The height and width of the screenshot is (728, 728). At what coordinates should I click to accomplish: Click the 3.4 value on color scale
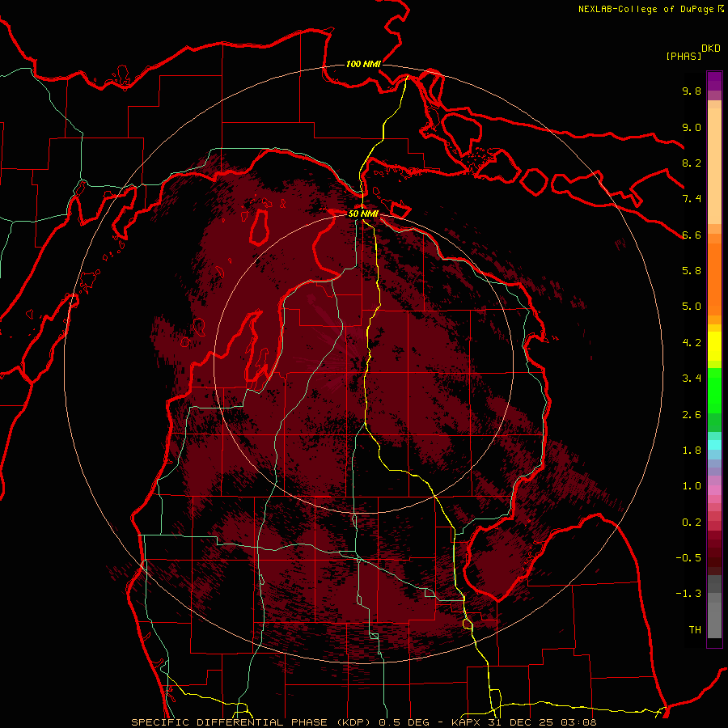point(692,379)
